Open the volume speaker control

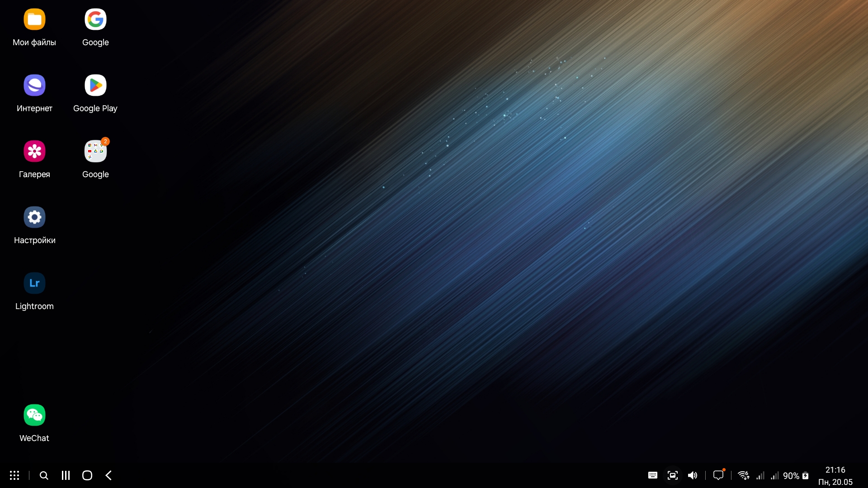tap(693, 475)
